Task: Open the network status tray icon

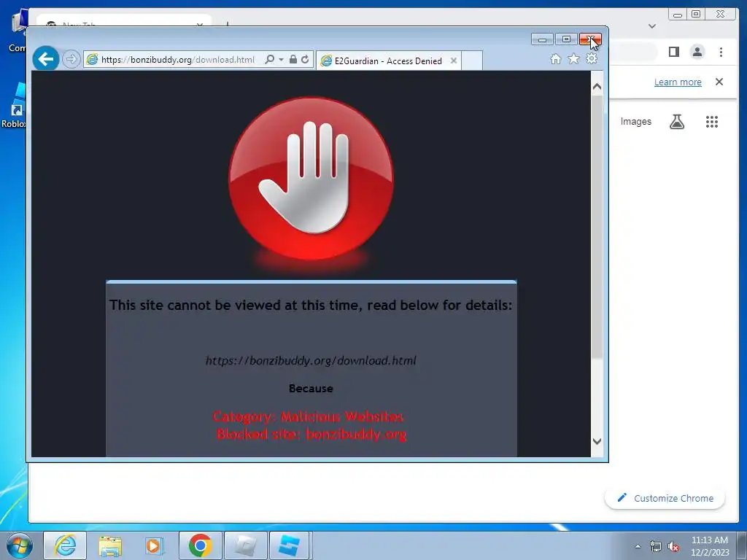Action: 656,547
